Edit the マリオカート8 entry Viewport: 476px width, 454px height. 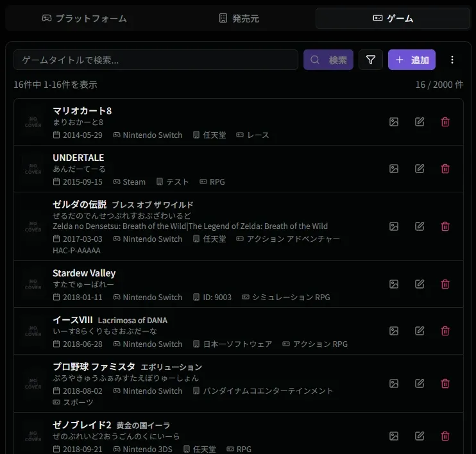click(420, 122)
